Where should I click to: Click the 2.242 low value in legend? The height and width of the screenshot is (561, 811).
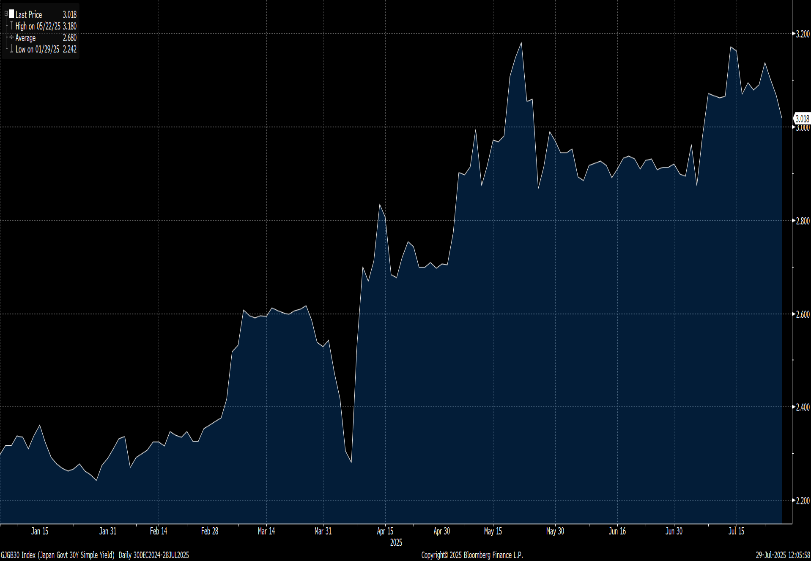click(x=70, y=49)
